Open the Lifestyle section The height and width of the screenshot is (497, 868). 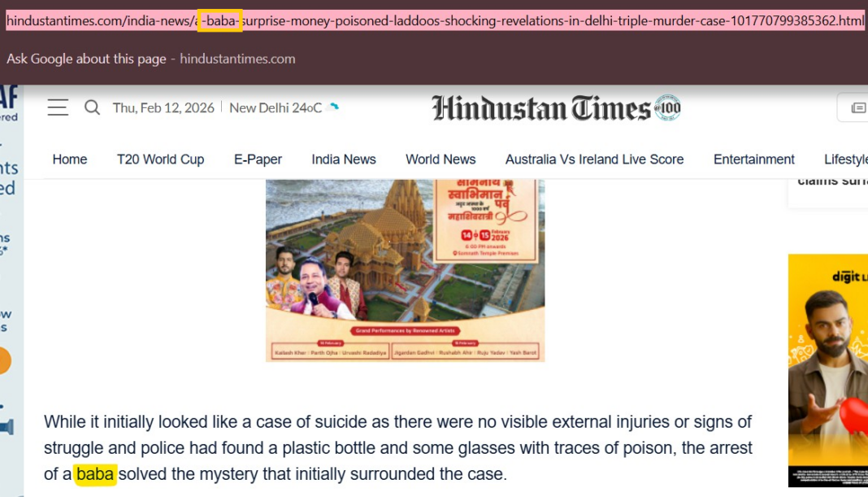[845, 159]
